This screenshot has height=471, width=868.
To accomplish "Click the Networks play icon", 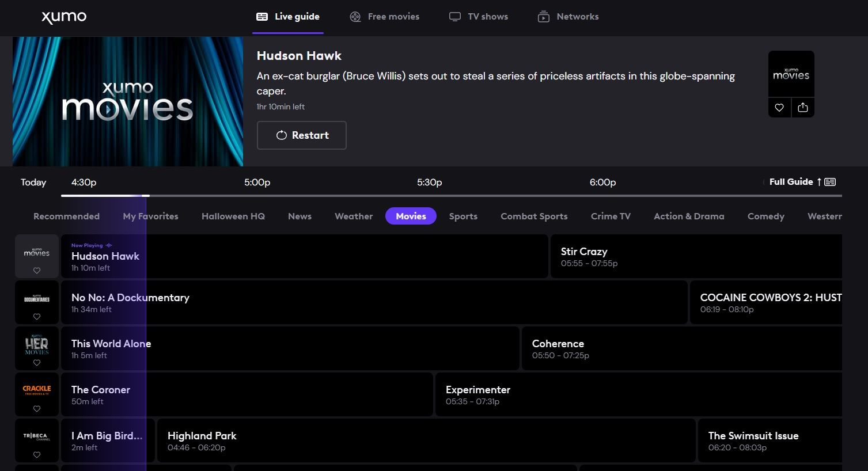I will 544,17.
